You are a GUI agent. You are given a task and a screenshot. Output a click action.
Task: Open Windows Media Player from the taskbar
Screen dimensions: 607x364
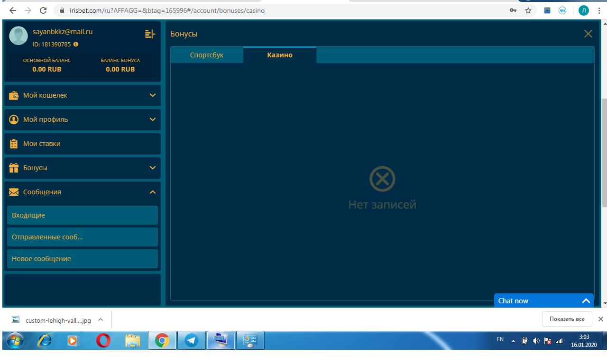click(73, 340)
